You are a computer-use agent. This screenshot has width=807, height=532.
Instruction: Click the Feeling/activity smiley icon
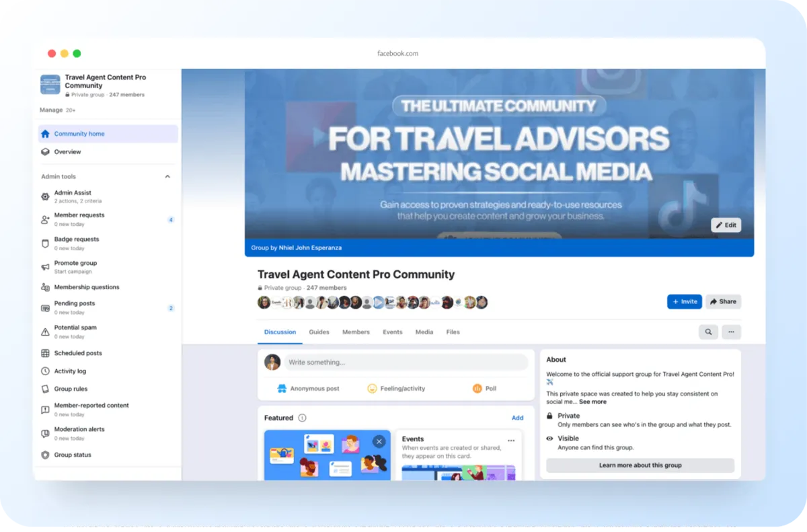(372, 389)
